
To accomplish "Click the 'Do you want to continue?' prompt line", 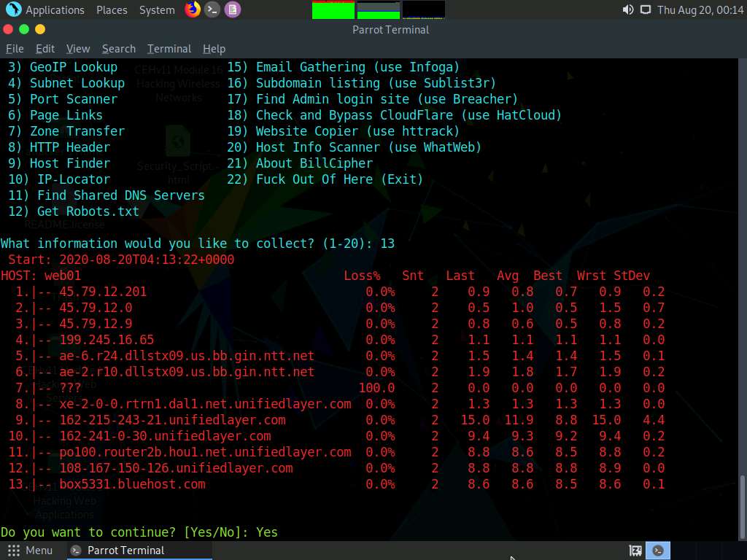I will coord(139,532).
